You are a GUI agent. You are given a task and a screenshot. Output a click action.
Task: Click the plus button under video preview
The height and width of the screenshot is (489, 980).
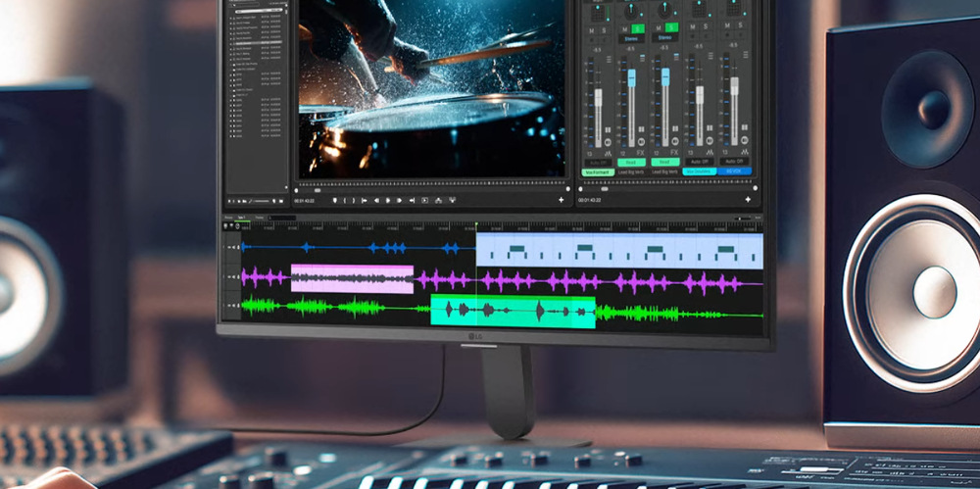(562, 200)
